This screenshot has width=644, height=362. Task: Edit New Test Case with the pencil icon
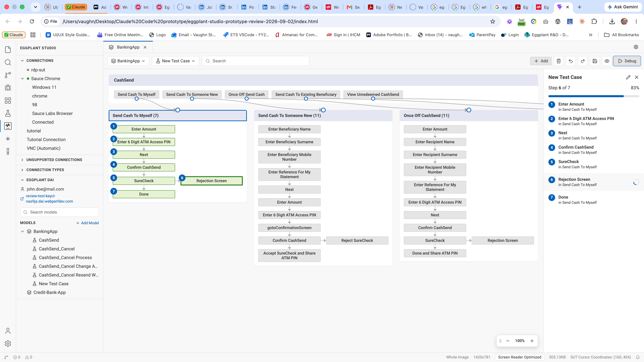click(628, 77)
